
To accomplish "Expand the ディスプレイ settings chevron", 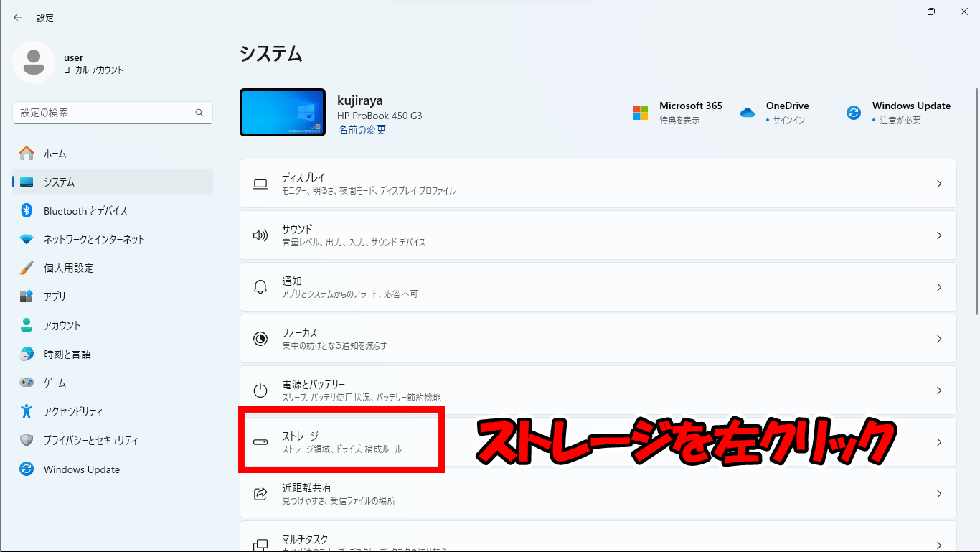I will pyautogui.click(x=939, y=184).
